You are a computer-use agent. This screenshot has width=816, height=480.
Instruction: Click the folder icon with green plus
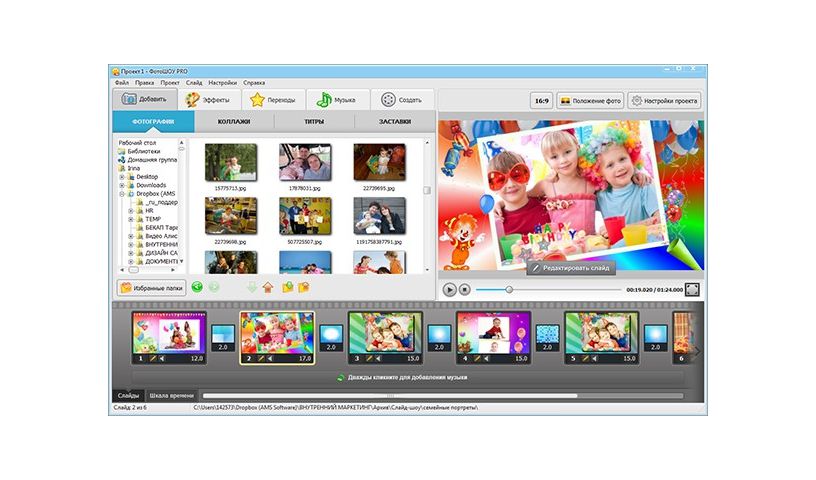(287, 287)
